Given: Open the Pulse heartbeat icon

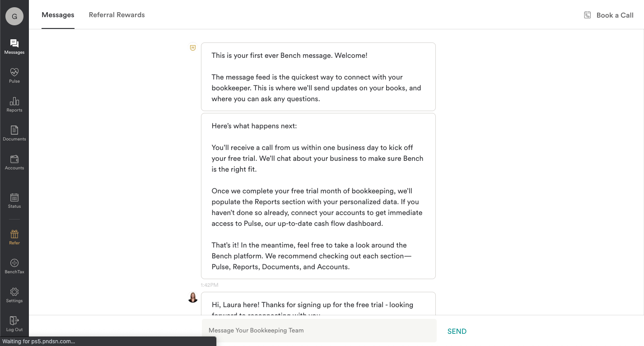Looking at the screenshot, I should [14, 72].
